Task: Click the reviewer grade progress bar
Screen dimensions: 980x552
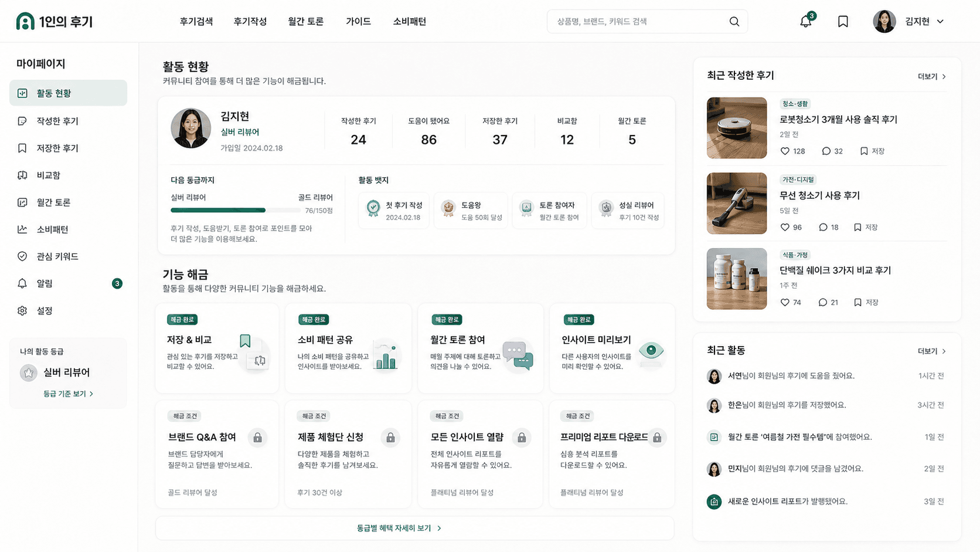Action: (x=236, y=210)
